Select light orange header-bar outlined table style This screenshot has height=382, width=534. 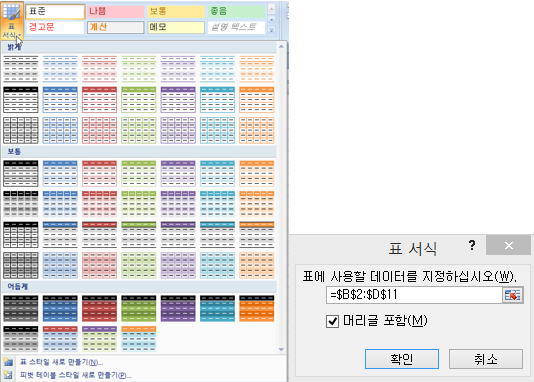(x=256, y=100)
